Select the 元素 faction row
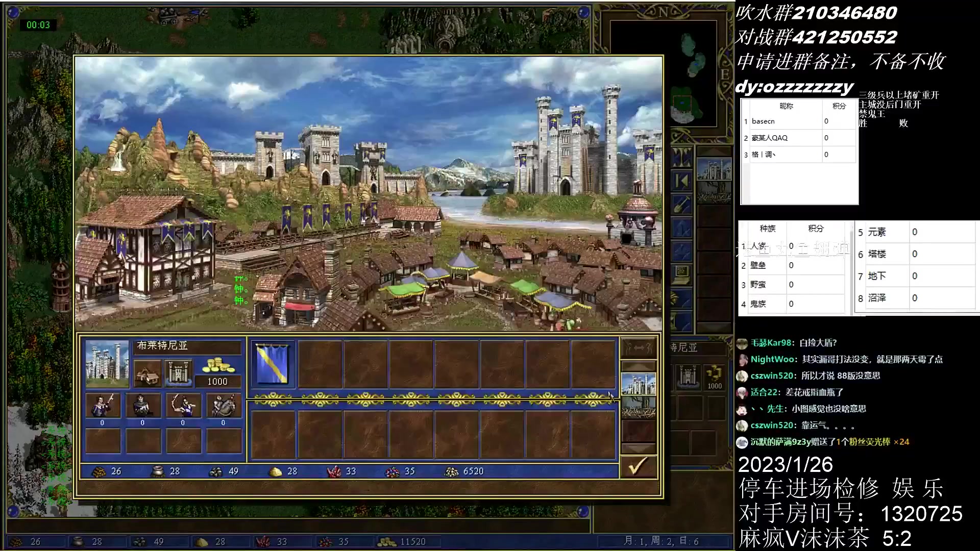This screenshot has height=551, width=980. click(x=916, y=232)
